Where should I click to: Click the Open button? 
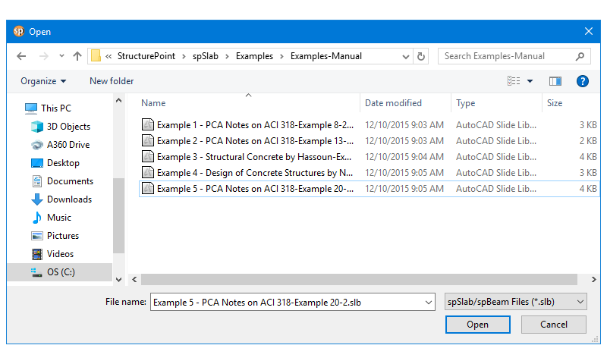point(478,325)
